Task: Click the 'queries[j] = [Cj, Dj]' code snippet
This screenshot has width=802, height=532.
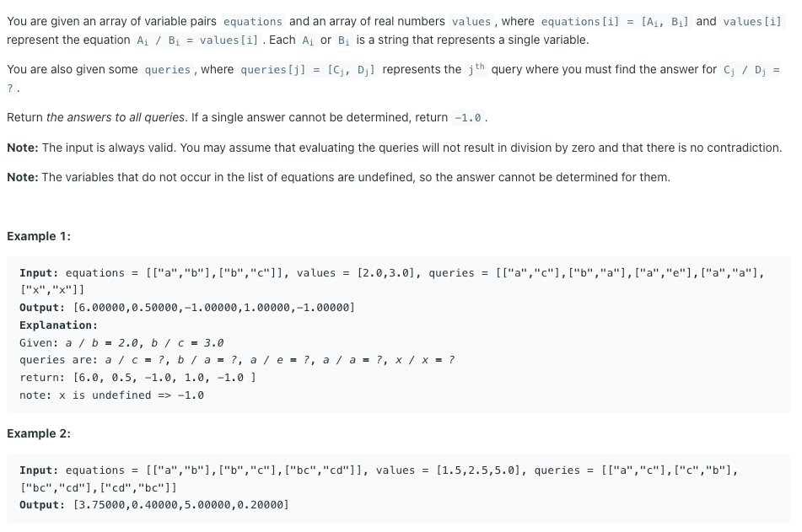Action: click(x=308, y=70)
